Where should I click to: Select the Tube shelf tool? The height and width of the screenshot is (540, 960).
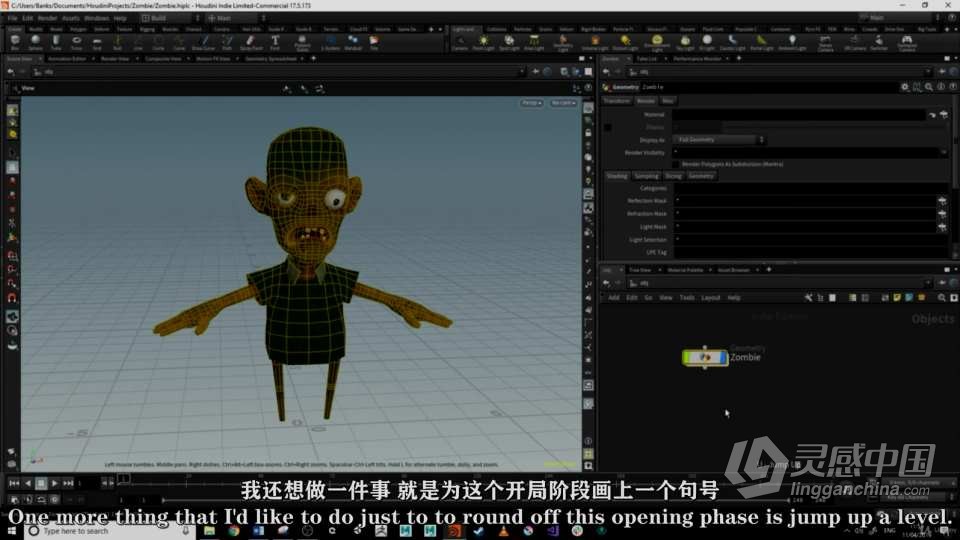point(56,42)
